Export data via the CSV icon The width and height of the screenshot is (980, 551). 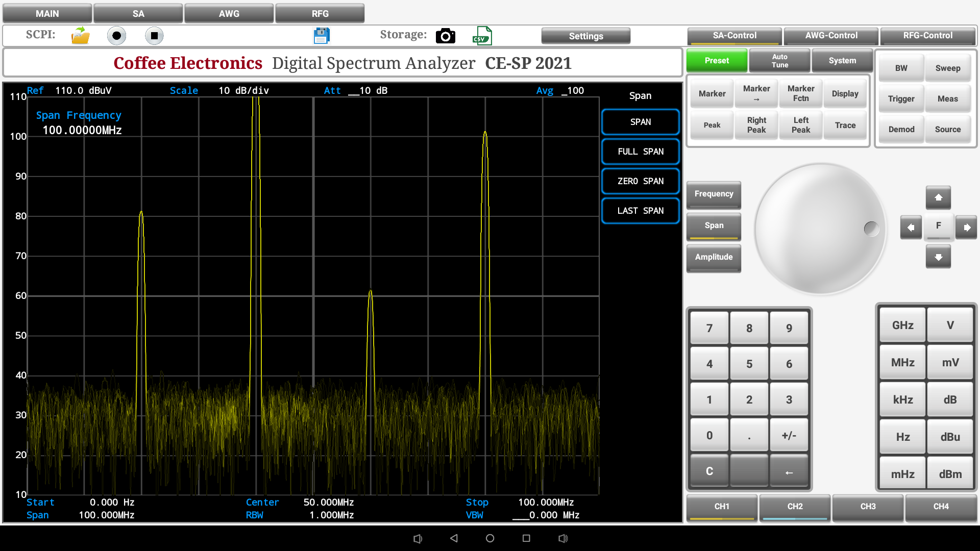[x=482, y=36]
